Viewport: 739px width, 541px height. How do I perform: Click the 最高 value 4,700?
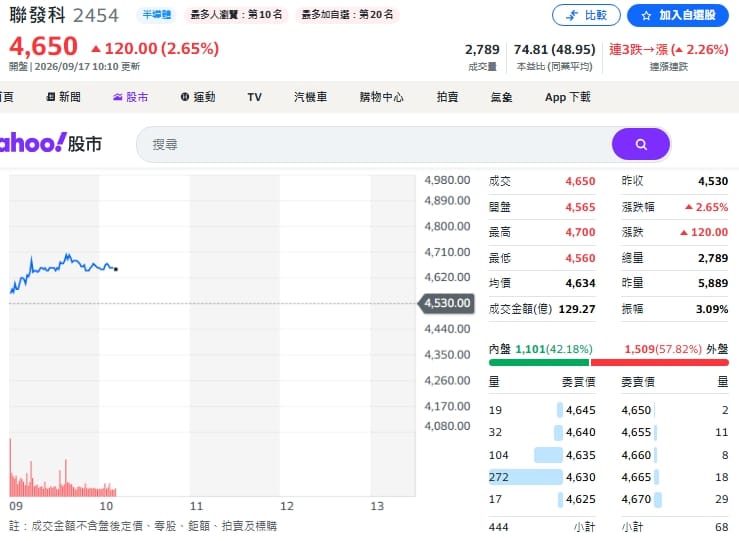(x=580, y=232)
